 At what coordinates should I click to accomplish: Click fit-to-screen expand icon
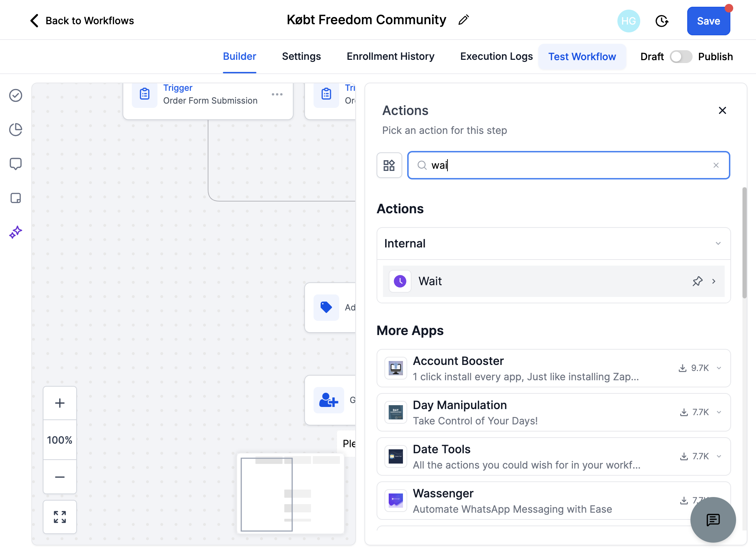(60, 517)
